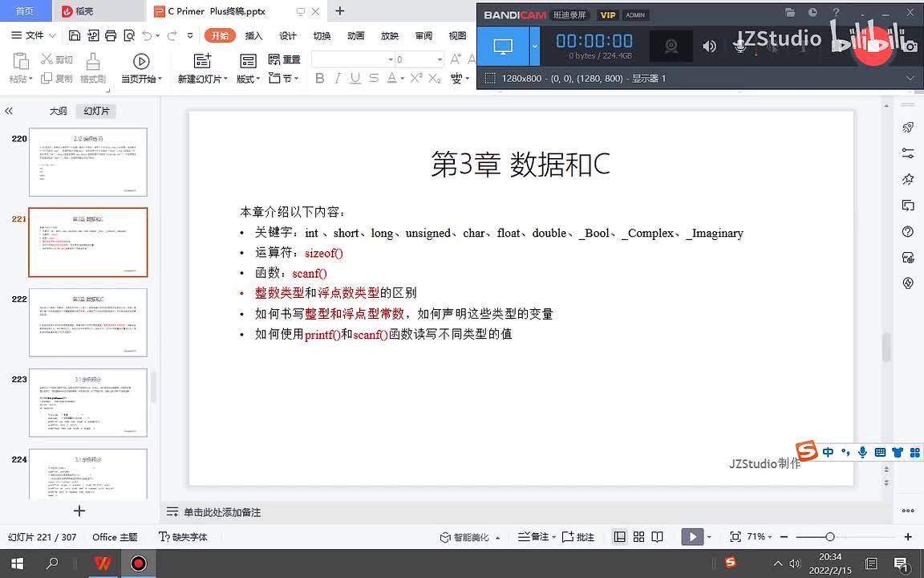The width and height of the screenshot is (924, 578).
Task: Click the zoom in plus button
Action: click(908, 537)
